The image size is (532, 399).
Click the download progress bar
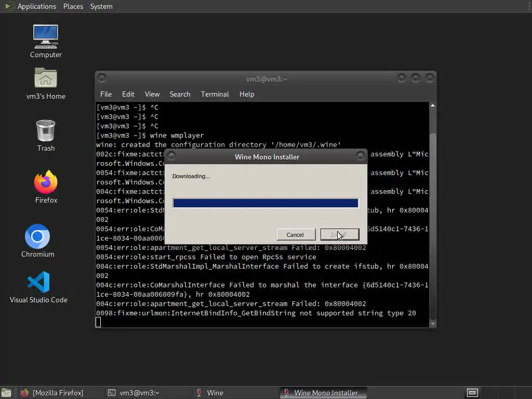265,203
